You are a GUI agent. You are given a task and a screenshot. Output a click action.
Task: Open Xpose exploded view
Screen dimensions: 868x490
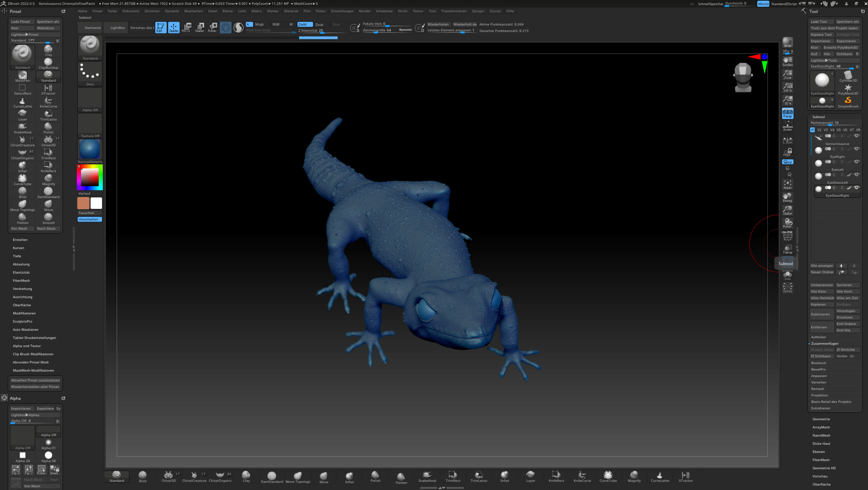coord(787,288)
